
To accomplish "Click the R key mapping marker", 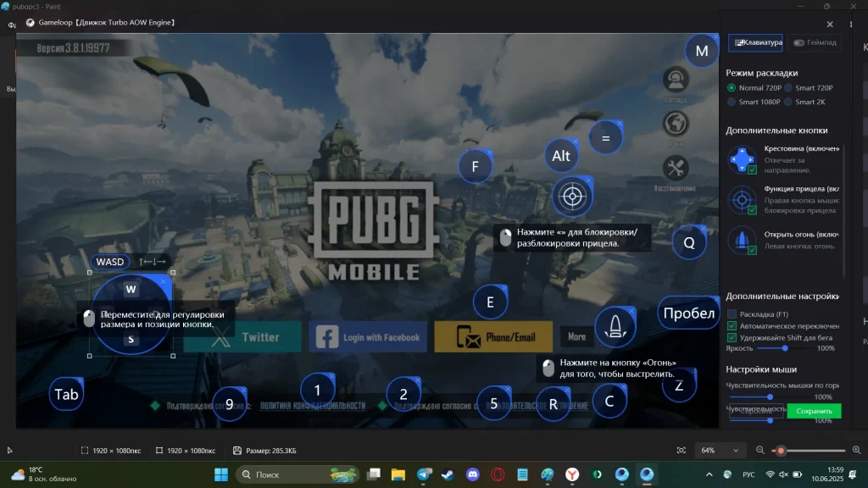I will pos(553,404).
